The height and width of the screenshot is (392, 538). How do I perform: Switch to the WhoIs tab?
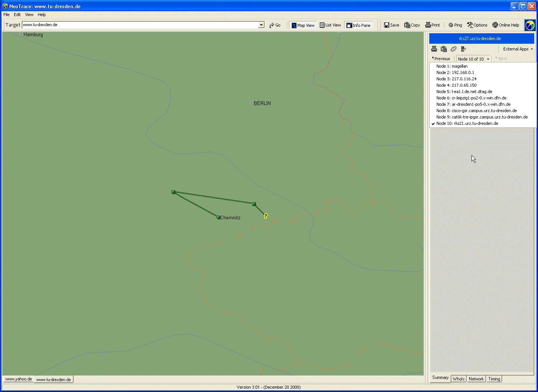(458, 379)
